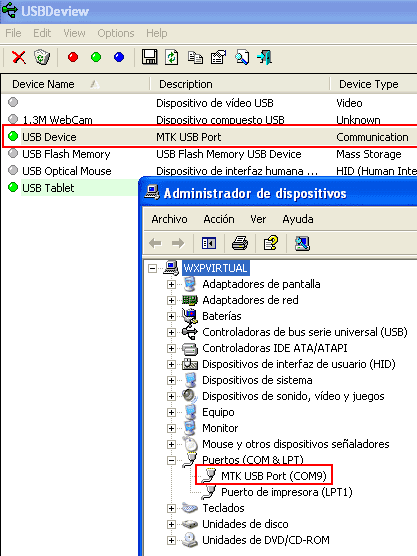This screenshot has width=417, height=556.
Task: Click the port icon beside Puerto de impresora (LPT1)
Action: pos(209,492)
